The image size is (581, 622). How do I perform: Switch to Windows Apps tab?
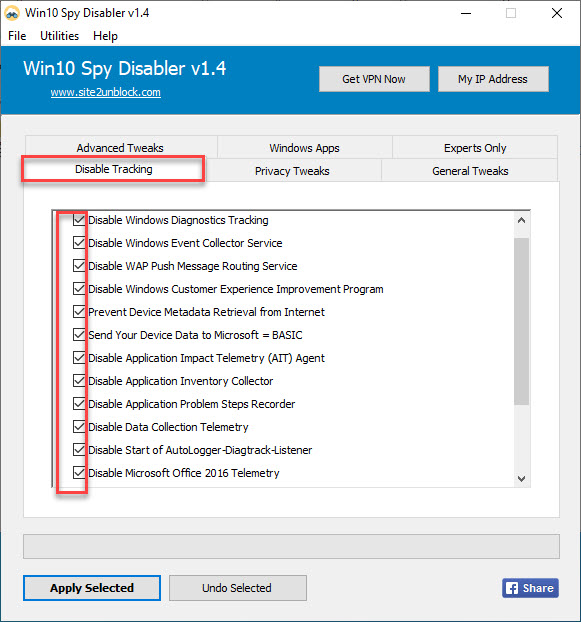[304, 148]
